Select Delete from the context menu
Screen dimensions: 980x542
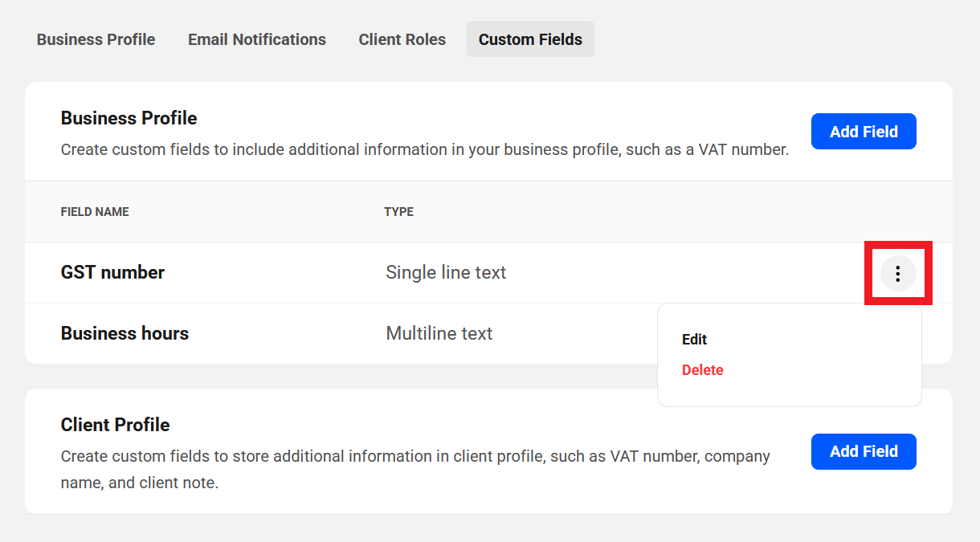pyautogui.click(x=702, y=369)
